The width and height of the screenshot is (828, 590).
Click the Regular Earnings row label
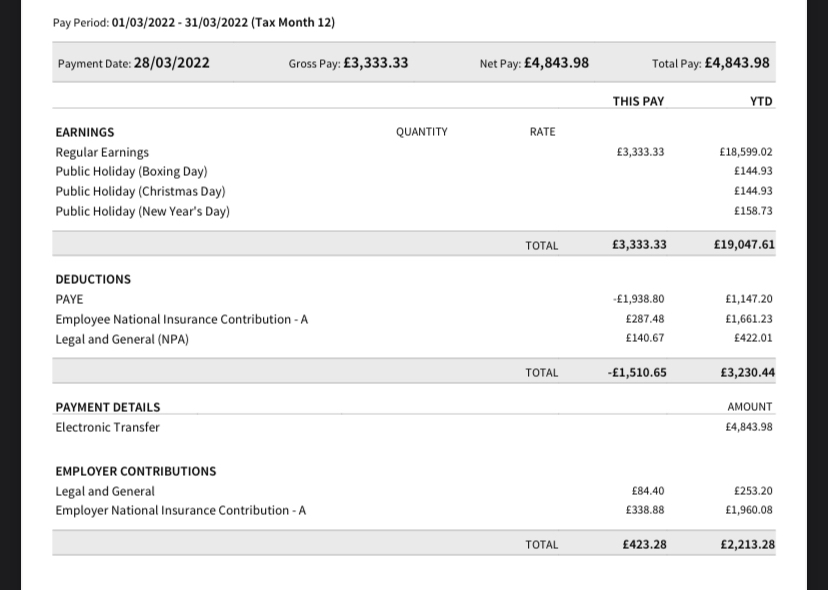click(102, 152)
